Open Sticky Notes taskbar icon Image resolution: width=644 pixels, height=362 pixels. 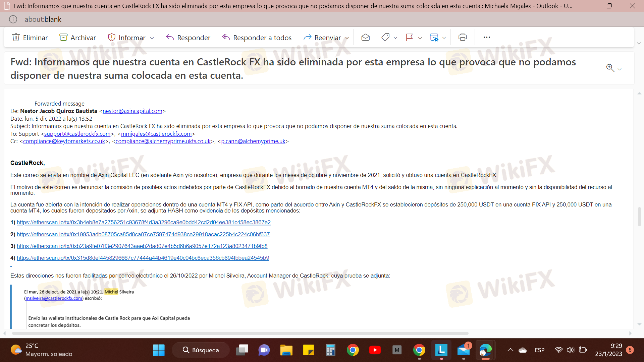pyautogui.click(x=308, y=350)
